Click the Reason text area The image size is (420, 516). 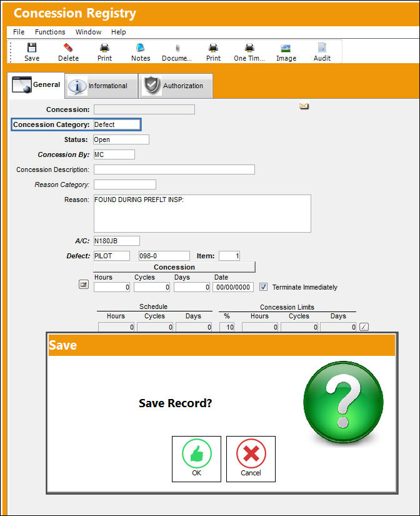click(x=202, y=213)
